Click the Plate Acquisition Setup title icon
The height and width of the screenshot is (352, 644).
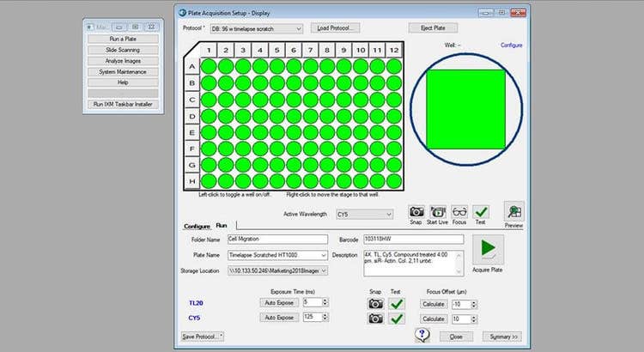point(182,13)
